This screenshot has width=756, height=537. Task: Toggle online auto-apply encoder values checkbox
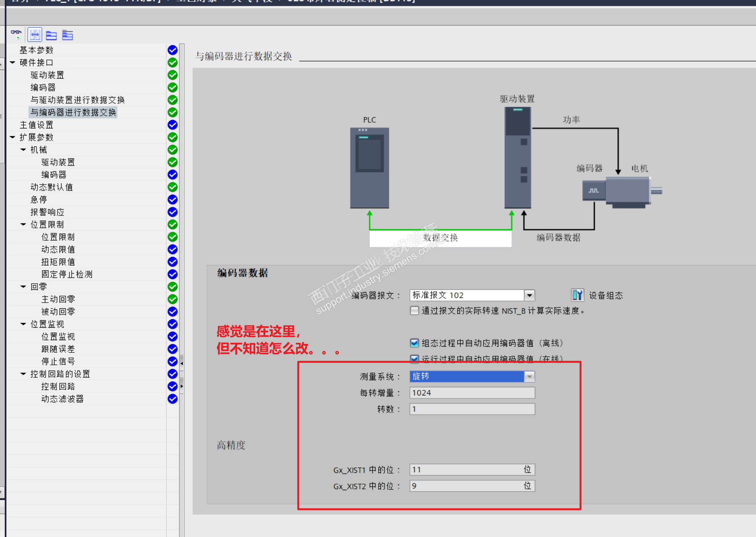click(414, 358)
